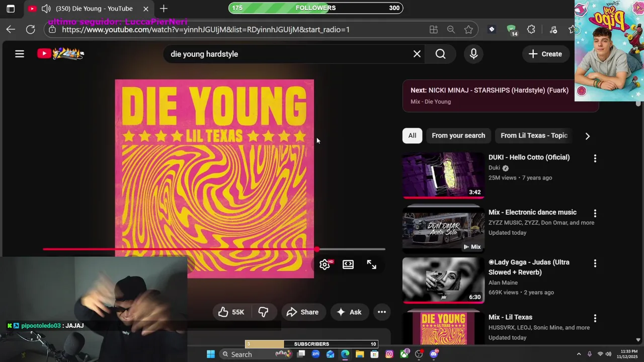Click the browser back arrow

(11, 30)
